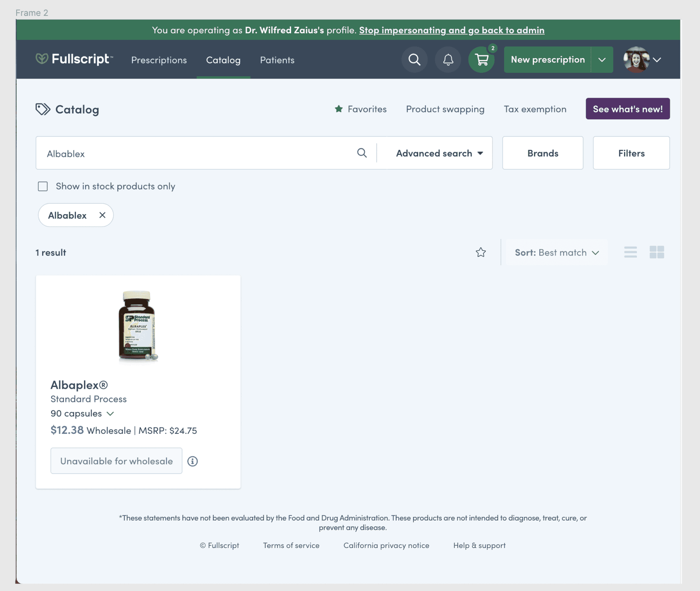This screenshot has width=700, height=591.
Task: Click the © Fullscript footer text
Action: pos(220,545)
